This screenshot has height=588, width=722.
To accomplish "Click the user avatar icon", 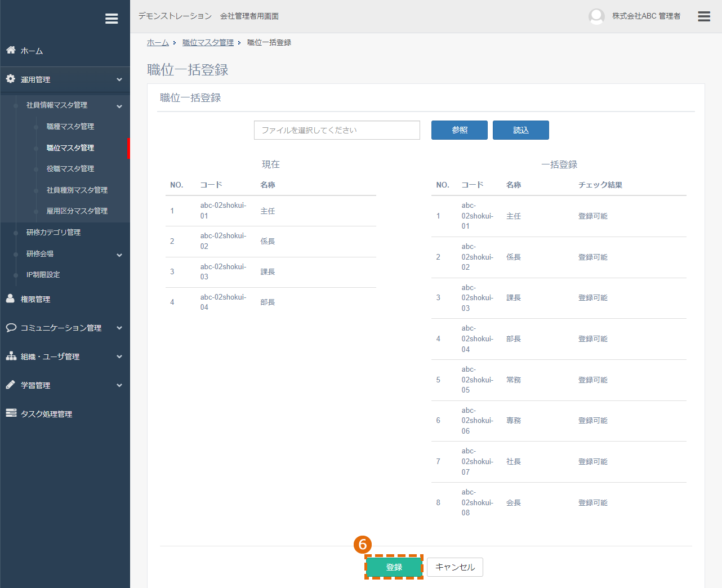I will click(x=596, y=16).
